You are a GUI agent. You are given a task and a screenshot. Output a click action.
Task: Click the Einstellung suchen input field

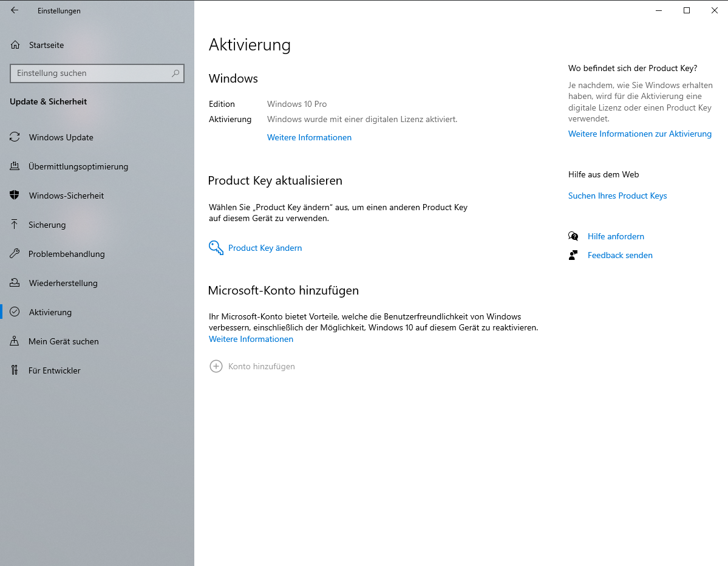tap(91, 73)
